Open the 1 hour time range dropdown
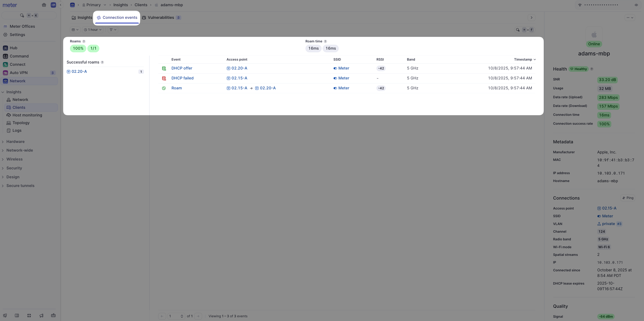The height and width of the screenshot is (321, 644). (93, 30)
